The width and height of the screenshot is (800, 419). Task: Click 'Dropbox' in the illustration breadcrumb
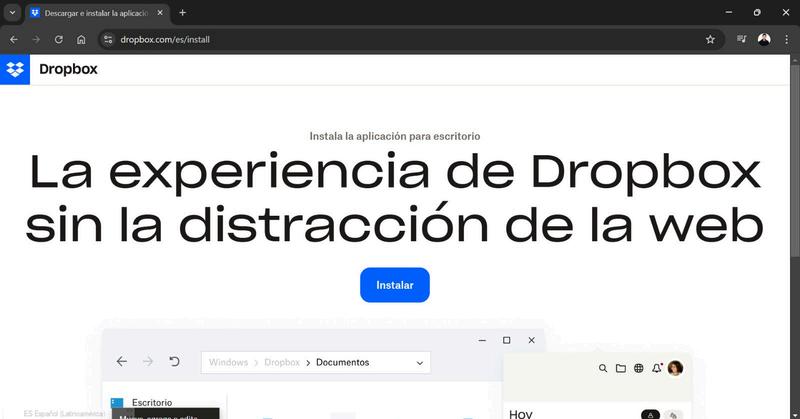point(282,362)
